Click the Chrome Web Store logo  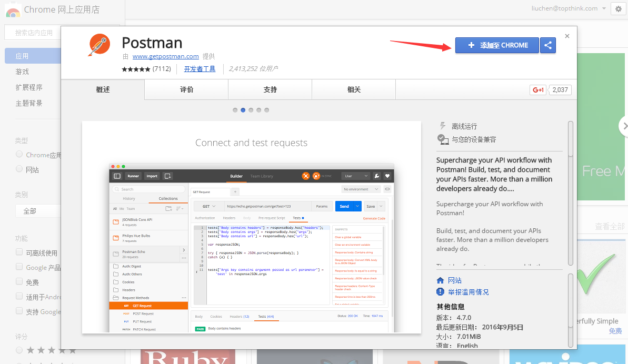[13, 11]
